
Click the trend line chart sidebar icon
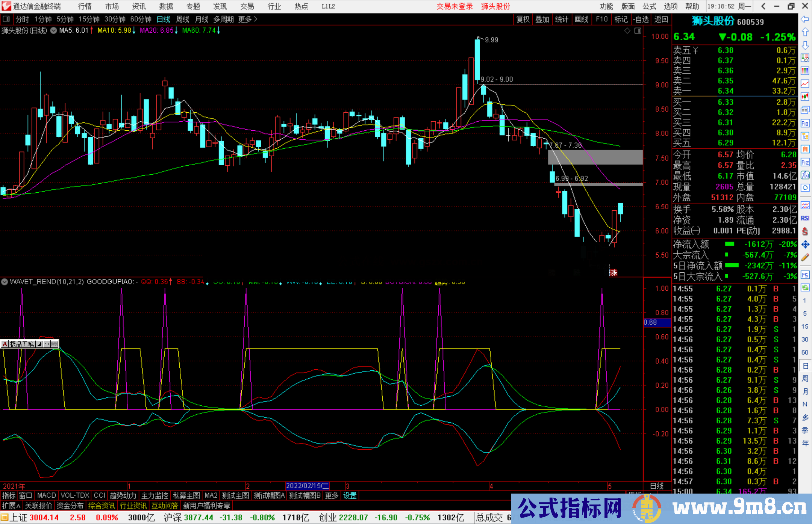[x=805, y=83]
